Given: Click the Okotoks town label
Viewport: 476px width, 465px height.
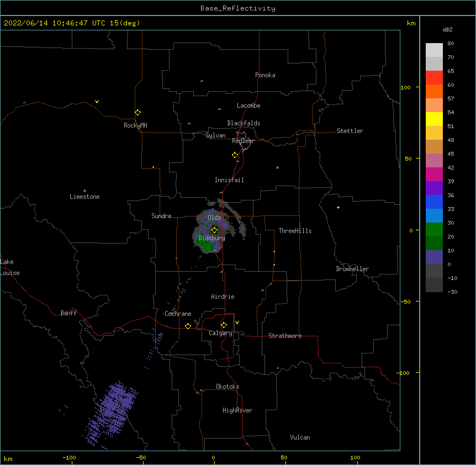Looking at the screenshot, I should pos(228,387).
